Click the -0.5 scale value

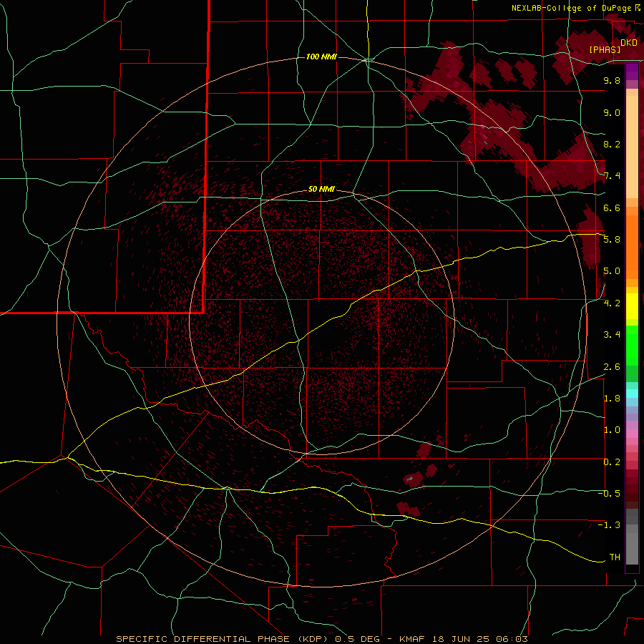point(609,494)
